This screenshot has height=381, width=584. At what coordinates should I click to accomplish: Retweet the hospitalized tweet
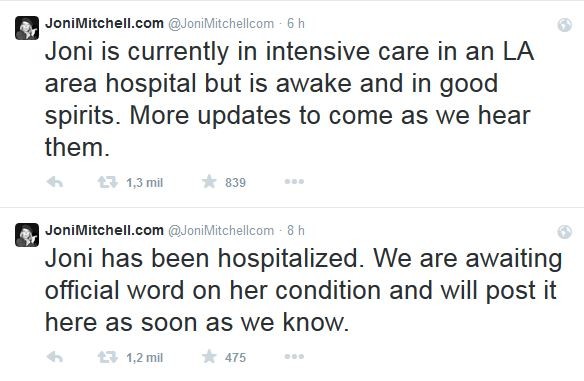[x=108, y=357]
